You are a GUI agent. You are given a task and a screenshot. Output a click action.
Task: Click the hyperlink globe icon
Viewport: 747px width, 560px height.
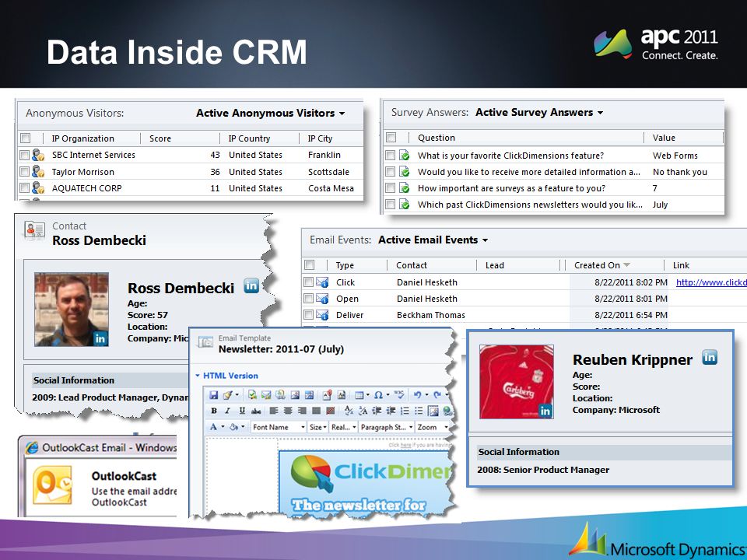tap(447, 411)
